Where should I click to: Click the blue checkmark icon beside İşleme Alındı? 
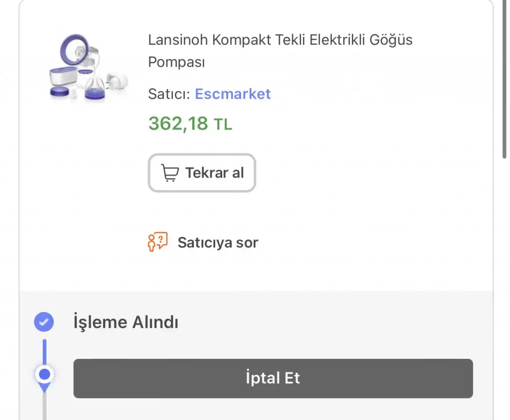[x=44, y=322]
